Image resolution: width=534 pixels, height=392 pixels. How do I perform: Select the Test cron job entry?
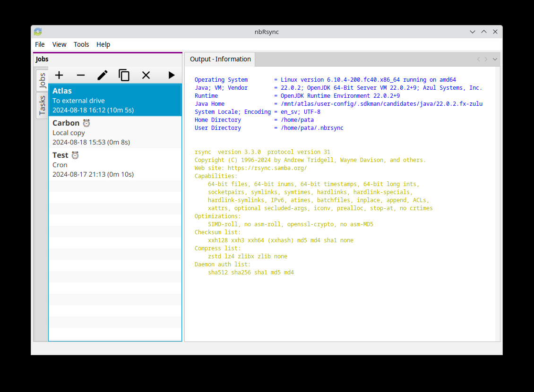click(115, 164)
